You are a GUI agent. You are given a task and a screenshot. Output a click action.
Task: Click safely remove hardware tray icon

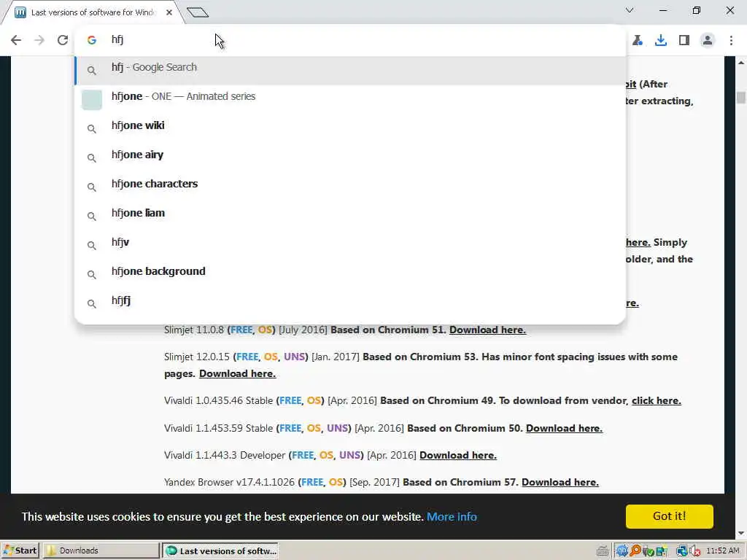(648, 551)
